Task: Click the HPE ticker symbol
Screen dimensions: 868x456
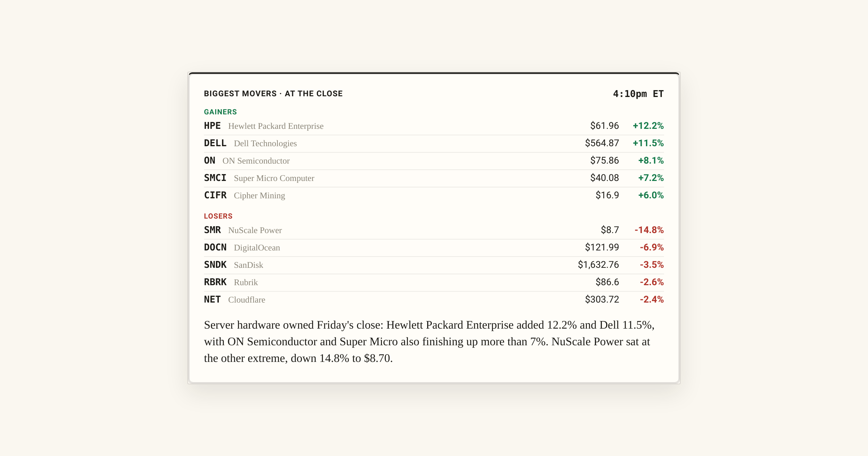Action: tap(212, 126)
